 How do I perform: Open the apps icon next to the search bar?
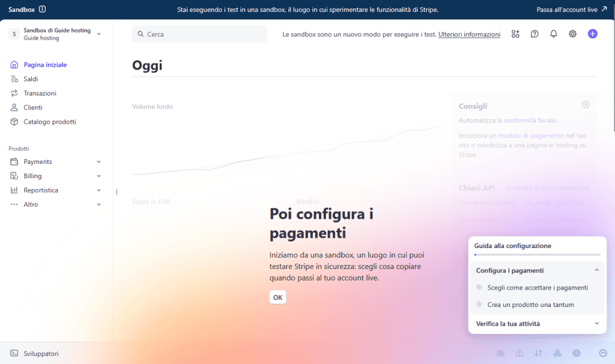pos(515,34)
